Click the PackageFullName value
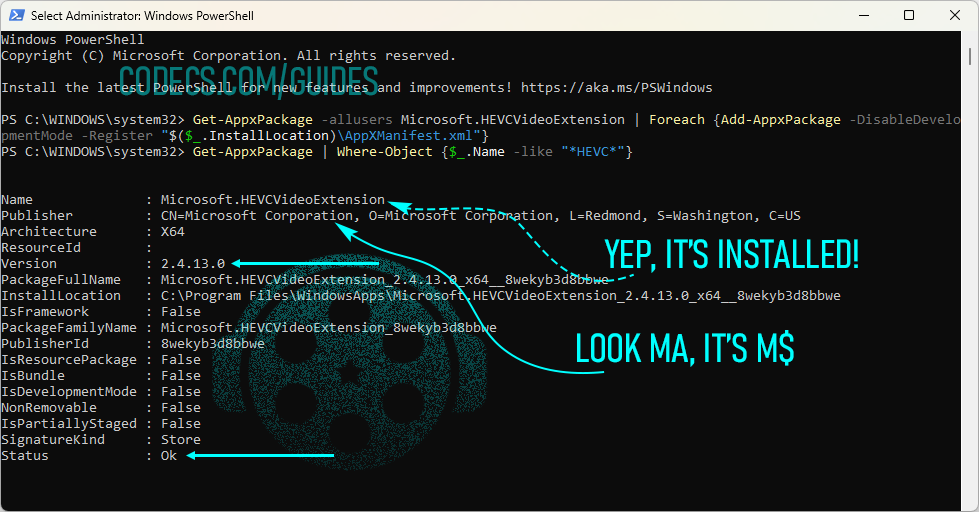 [x=385, y=280]
